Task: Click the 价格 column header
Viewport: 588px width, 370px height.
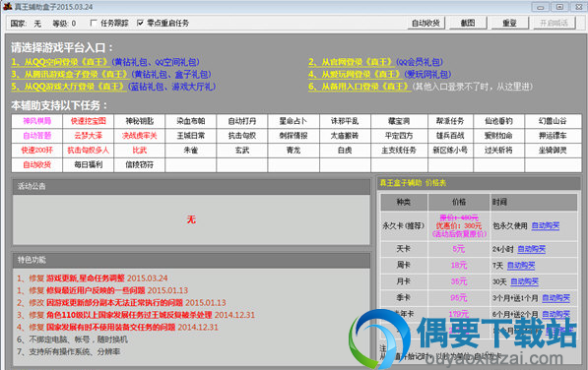Action: [x=459, y=203]
